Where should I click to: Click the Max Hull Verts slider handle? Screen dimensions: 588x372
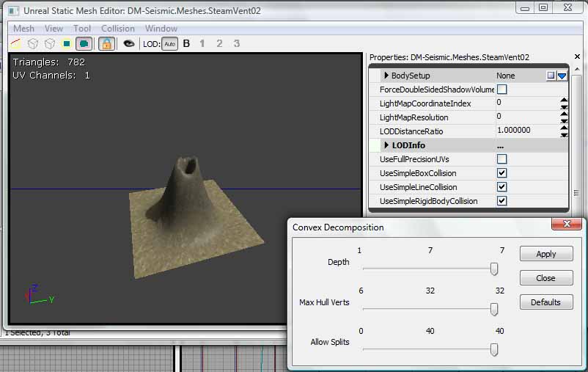[x=494, y=310]
